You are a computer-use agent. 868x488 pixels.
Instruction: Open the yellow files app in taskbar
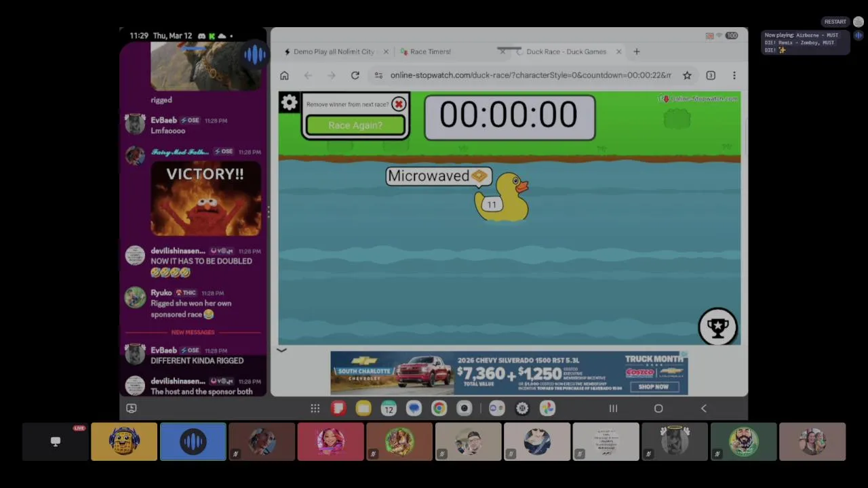[363, 408]
